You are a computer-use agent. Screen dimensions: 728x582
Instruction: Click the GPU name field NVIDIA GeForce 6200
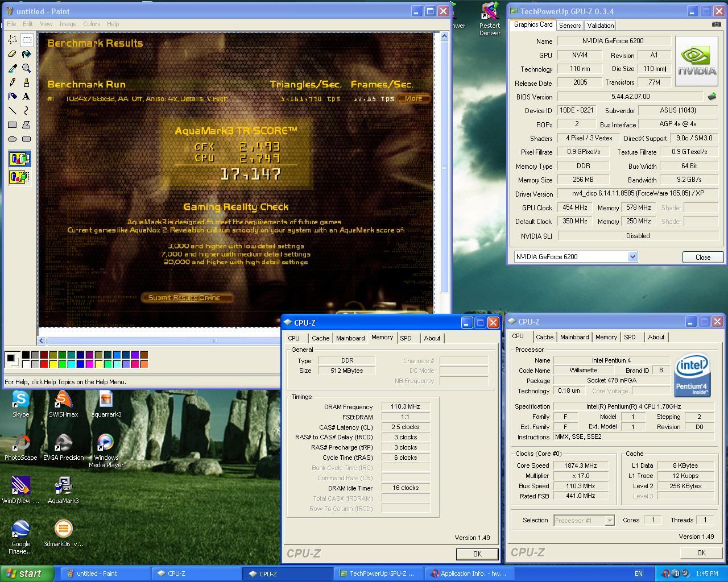coord(613,41)
